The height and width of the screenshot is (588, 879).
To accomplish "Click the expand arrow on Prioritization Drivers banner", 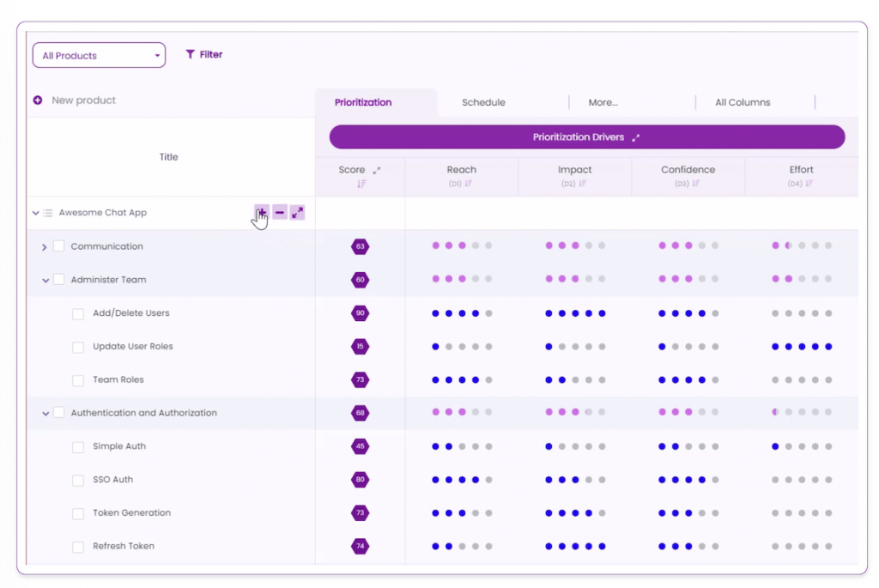I will pos(636,136).
